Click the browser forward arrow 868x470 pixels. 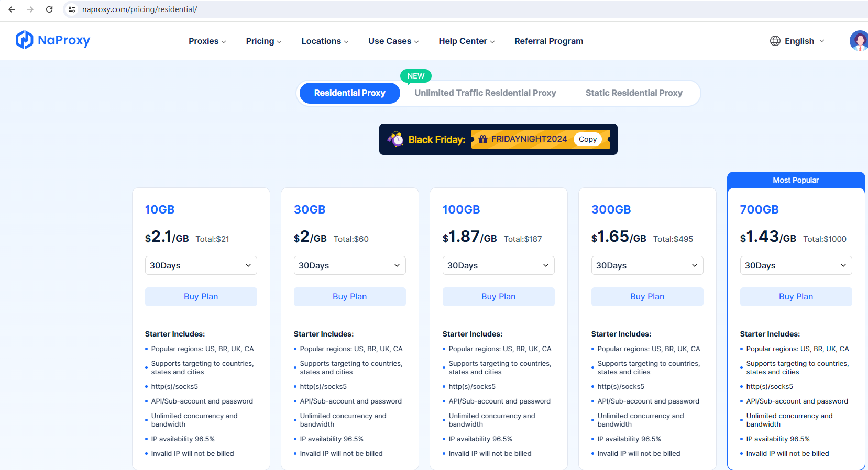point(30,9)
